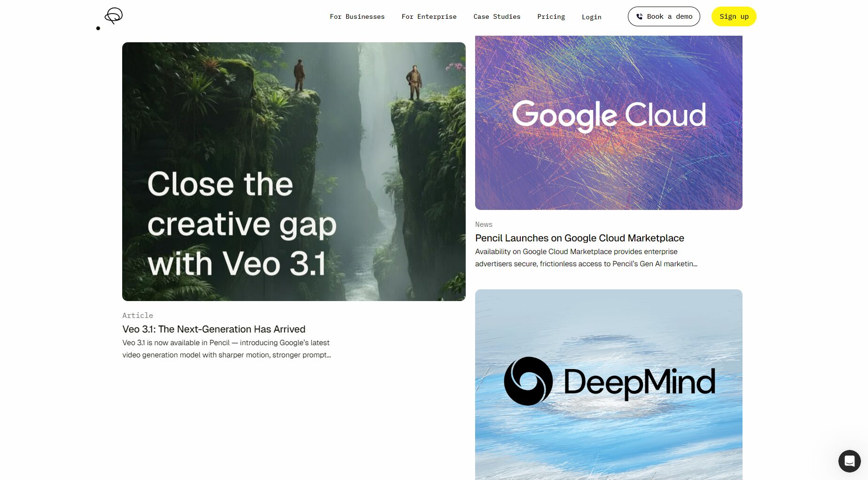Image resolution: width=868 pixels, height=480 pixels.
Task: Click the phone icon in Book a demo
Action: [639, 16]
